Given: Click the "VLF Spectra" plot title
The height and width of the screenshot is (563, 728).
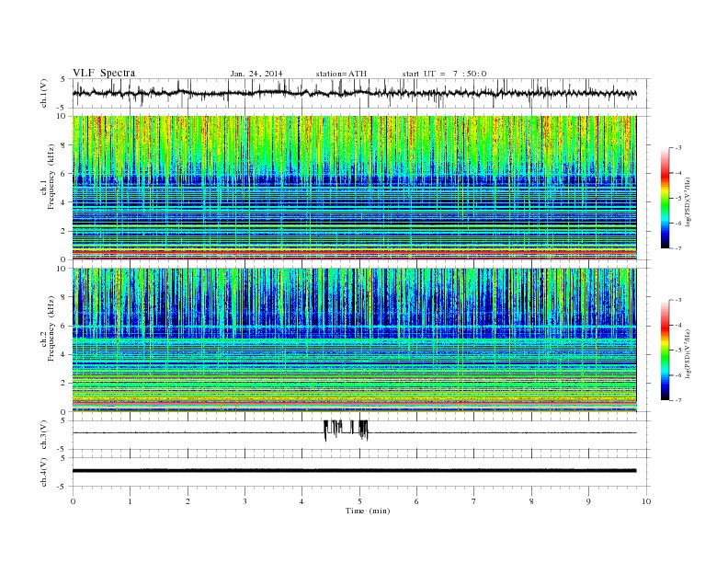Looking at the screenshot, I should [x=104, y=73].
